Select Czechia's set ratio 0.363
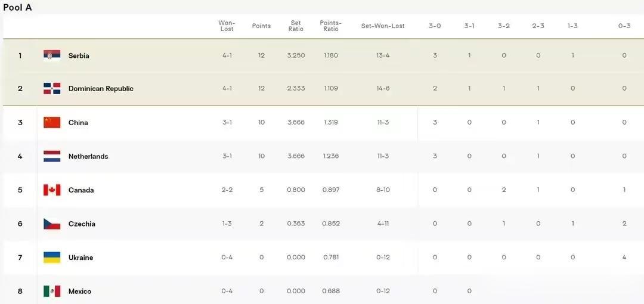Image resolution: width=644 pixels, height=304 pixels. (x=296, y=224)
